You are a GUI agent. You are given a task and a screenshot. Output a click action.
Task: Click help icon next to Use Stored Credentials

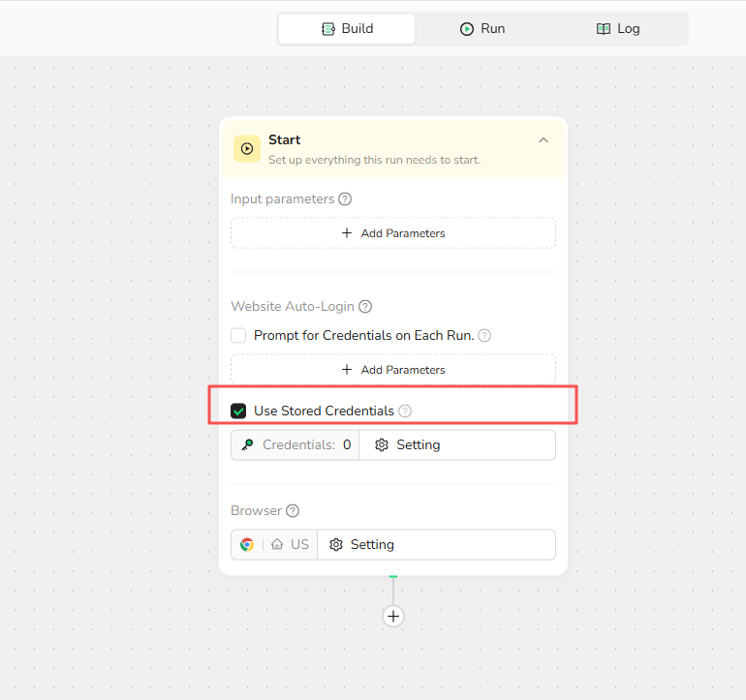405,411
